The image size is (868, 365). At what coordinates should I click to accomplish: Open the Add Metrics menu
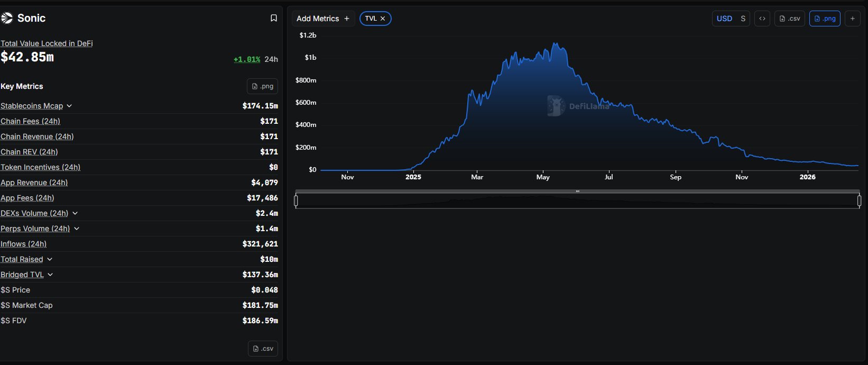(x=322, y=19)
